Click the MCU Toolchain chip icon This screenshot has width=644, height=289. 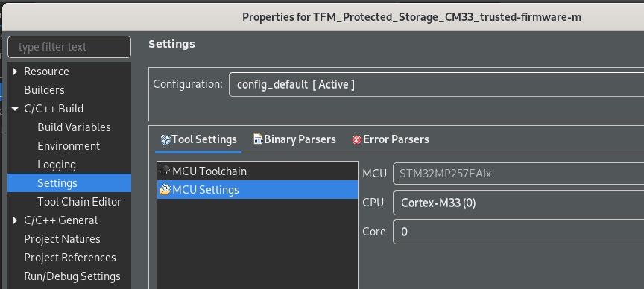[x=165, y=171]
